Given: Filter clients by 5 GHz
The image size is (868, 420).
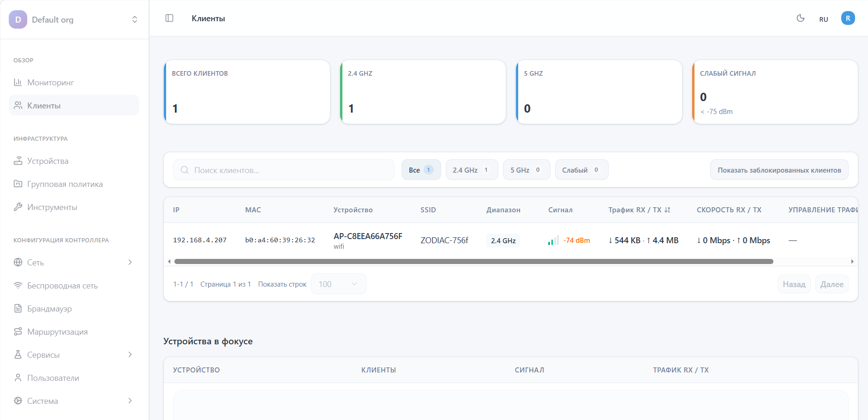Looking at the screenshot, I should pyautogui.click(x=526, y=170).
